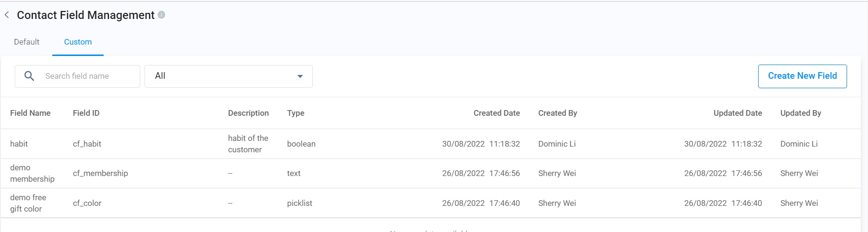Click the cf_color field ID cell
The image size is (868, 232).
point(87,203)
